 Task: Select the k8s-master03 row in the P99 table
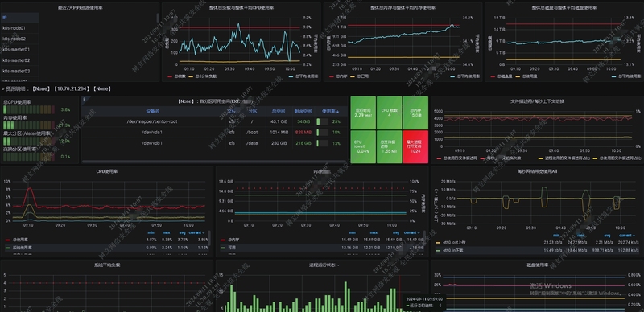pos(19,71)
